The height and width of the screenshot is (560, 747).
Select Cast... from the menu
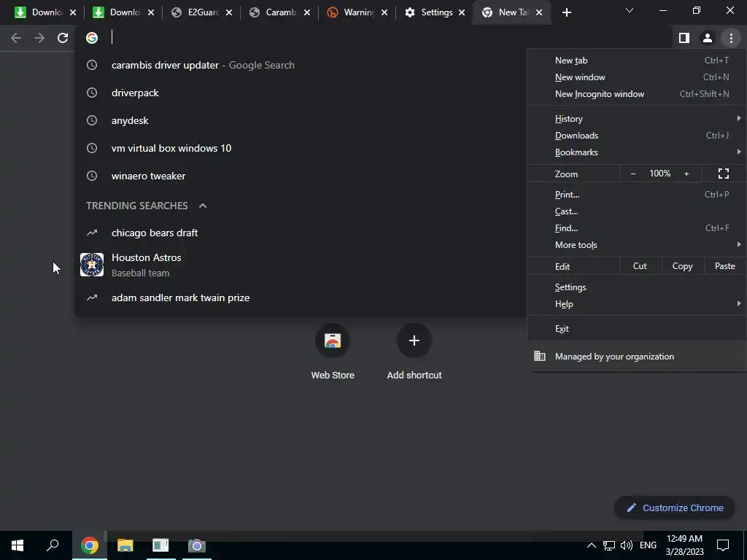(637, 211)
